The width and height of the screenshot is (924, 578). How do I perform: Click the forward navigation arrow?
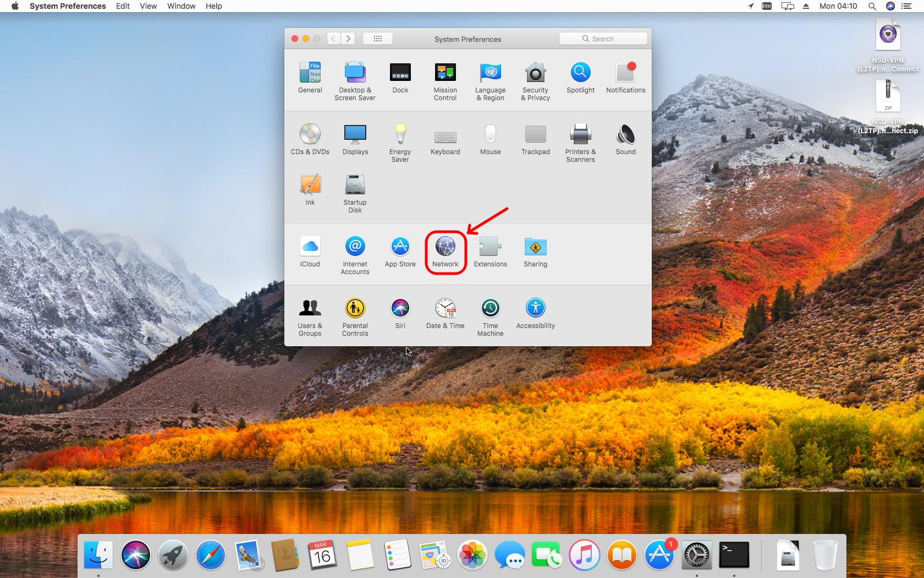348,39
